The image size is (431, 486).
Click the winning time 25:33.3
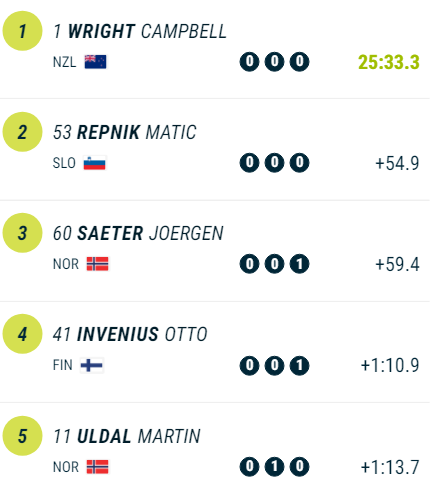tap(389, 62)
